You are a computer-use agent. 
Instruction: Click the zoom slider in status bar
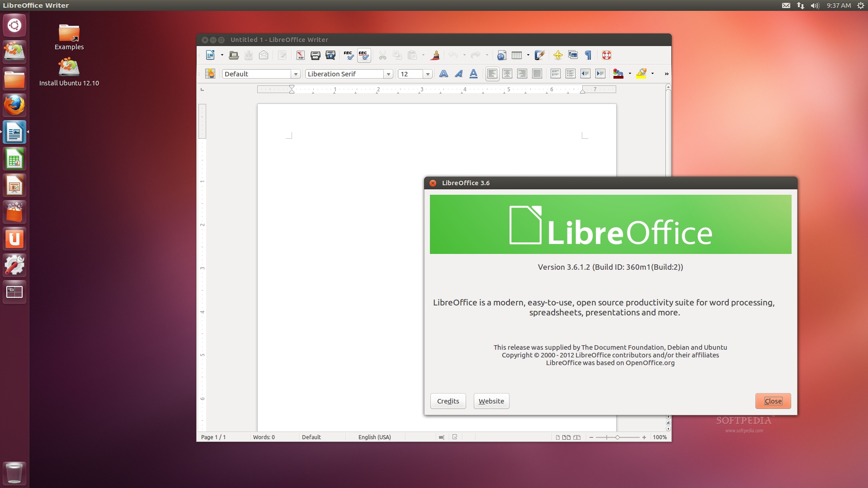(x=617, y=437)
